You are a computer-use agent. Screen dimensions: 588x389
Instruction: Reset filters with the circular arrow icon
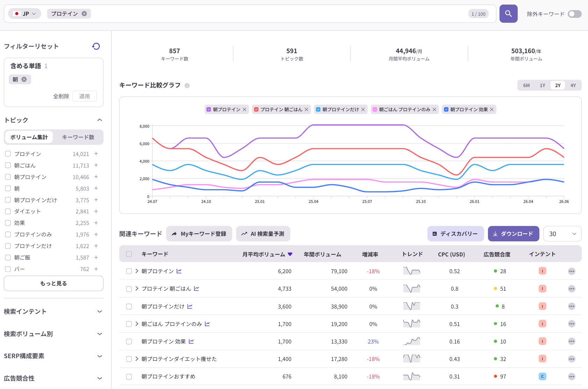pyautogui.click(x=96, y=46)
